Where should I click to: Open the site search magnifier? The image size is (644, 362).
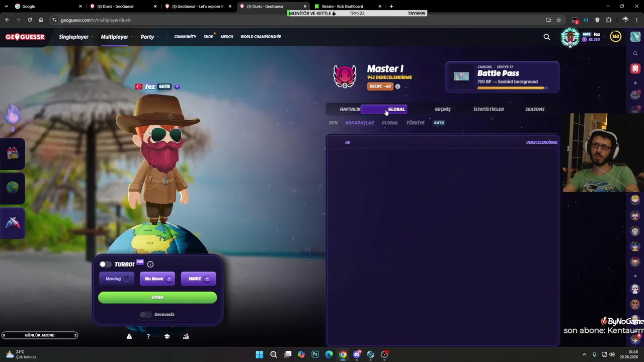point(547,37)
